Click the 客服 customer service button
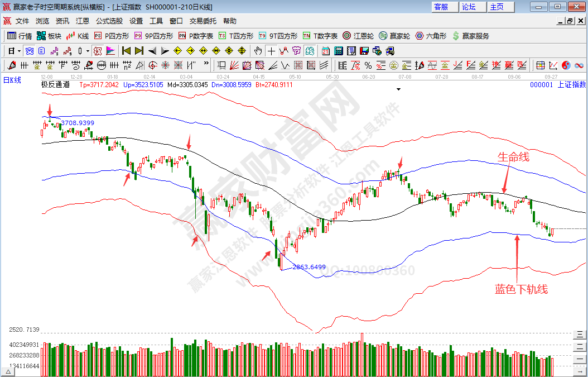 441,7
